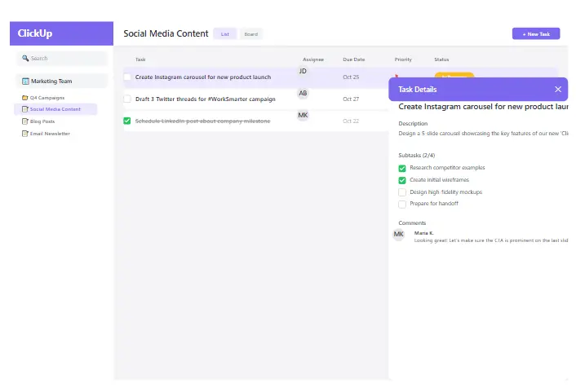This screenshot has height=392, width=576.
Task: Click the search magnifier icon
Action: pyautogui.click(x=25, y=58)
